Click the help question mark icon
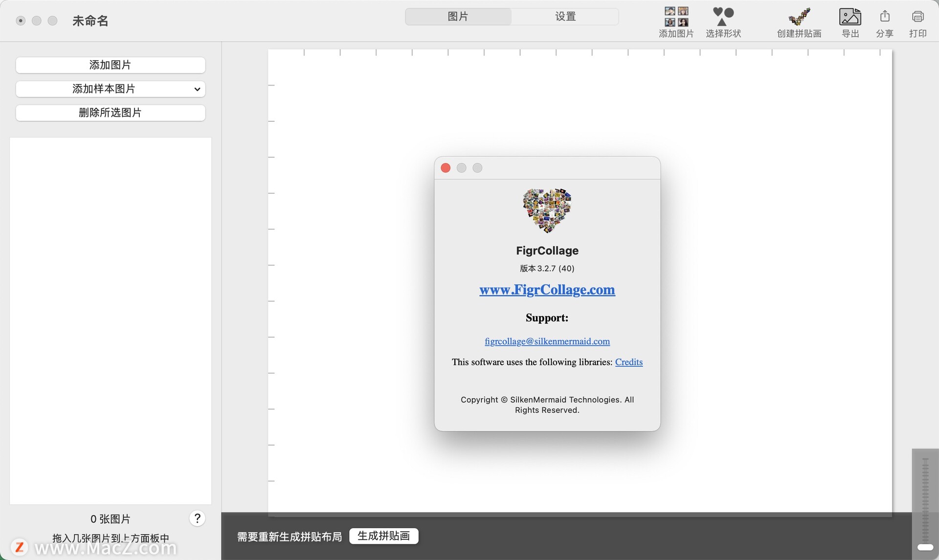 click(197, 518)
